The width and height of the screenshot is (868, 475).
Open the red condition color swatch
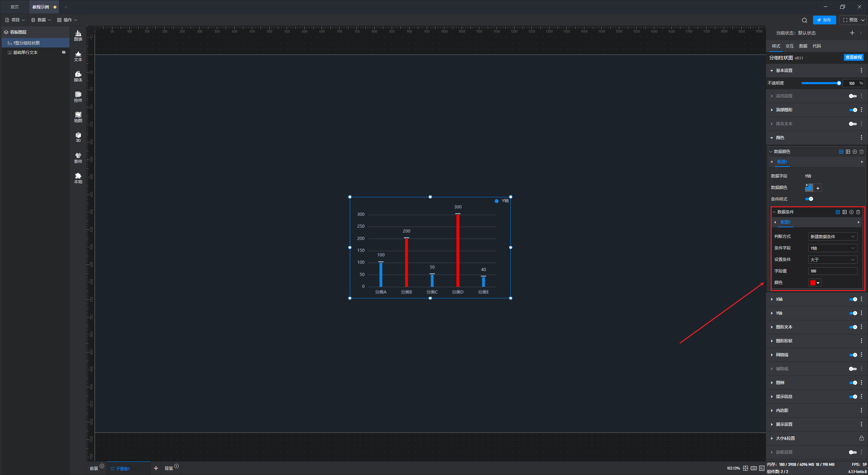tap(815, 283)
